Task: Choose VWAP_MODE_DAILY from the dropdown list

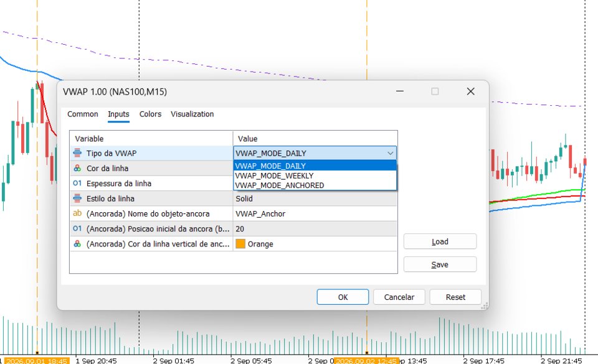Action: (315, 166)
